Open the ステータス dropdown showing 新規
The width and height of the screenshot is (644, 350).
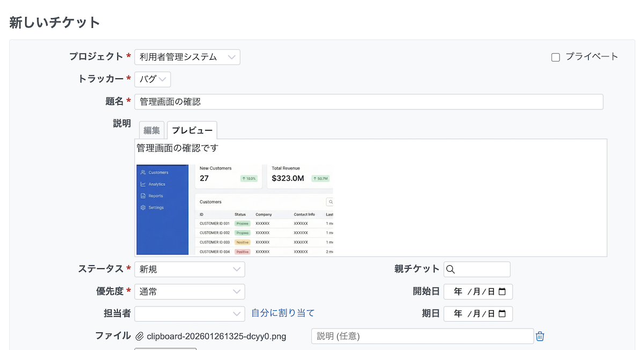point(189,269)
